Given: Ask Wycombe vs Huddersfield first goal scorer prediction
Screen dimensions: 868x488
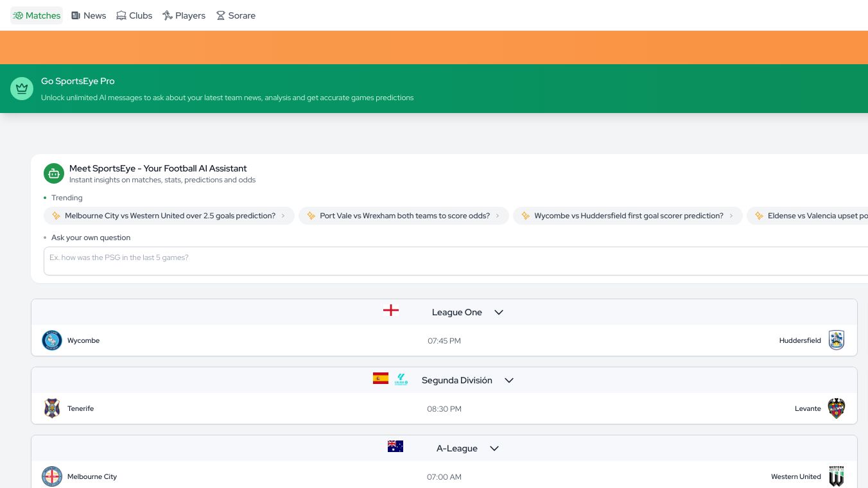Looking at the screenshot, I should 628,216.
